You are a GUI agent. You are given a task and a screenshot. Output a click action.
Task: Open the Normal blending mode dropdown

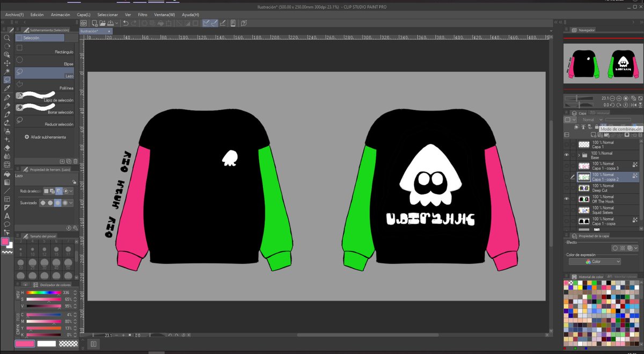point(592,120)
